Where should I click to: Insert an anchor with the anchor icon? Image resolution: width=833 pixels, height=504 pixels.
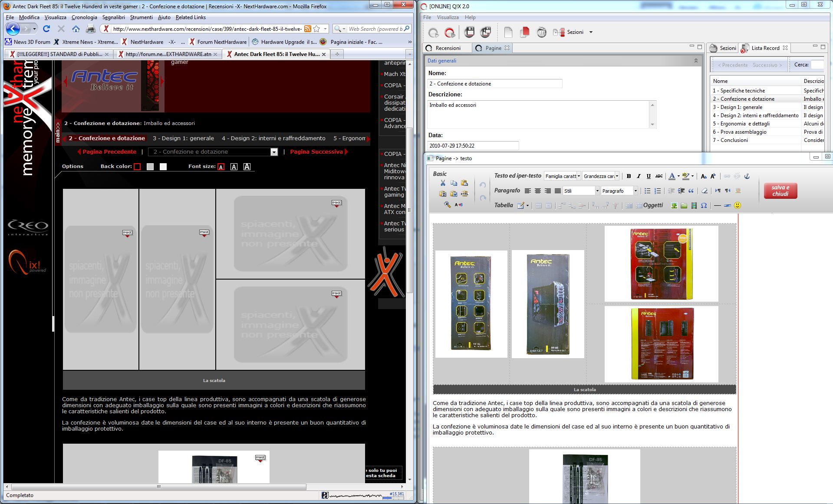pyautogui.click(x=747, y=176)
